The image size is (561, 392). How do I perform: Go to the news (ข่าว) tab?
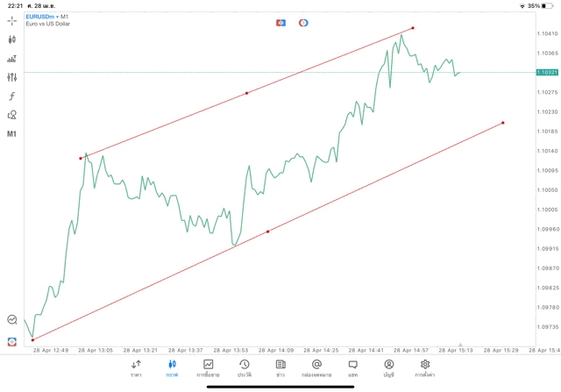(x=280, y=367)
